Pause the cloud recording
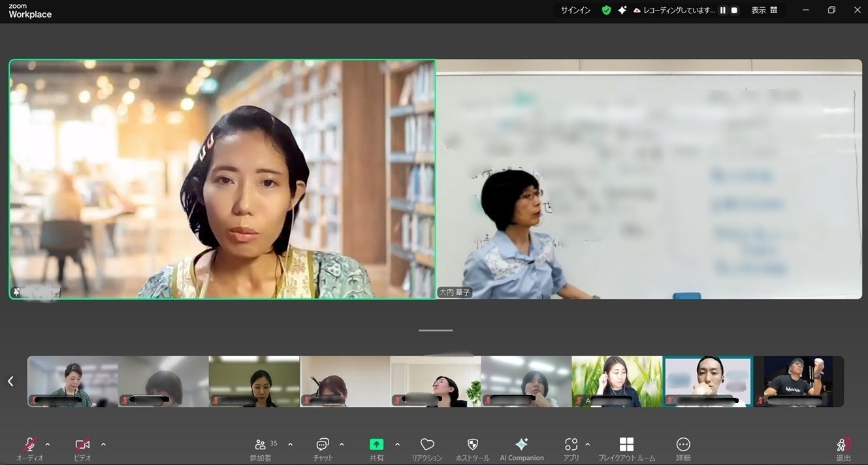 pos(723,10)
